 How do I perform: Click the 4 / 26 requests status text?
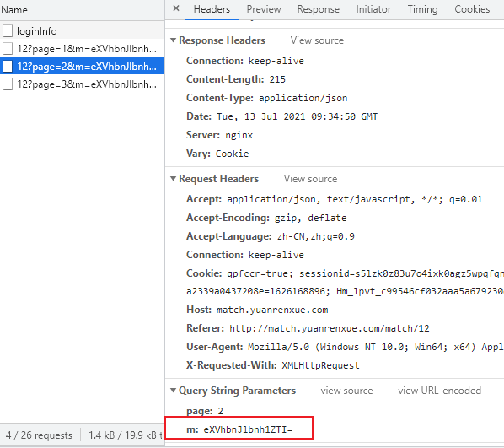click(39, 435)
